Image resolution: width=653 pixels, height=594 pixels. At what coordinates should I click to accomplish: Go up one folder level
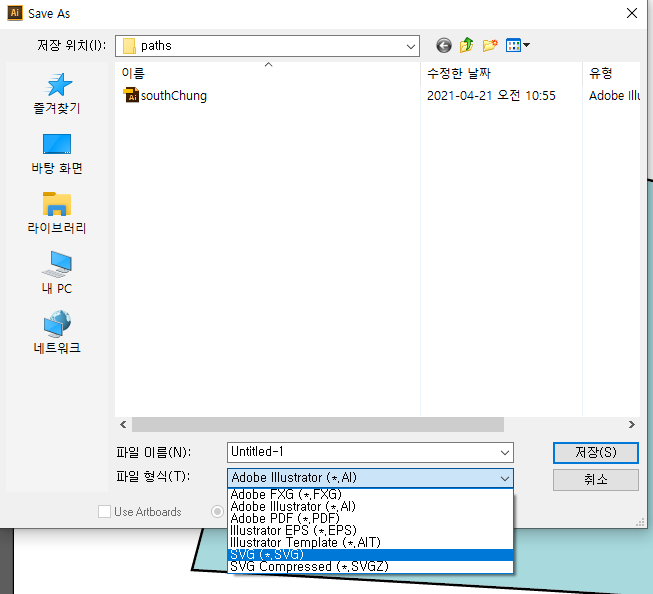[x=467, y=45]
